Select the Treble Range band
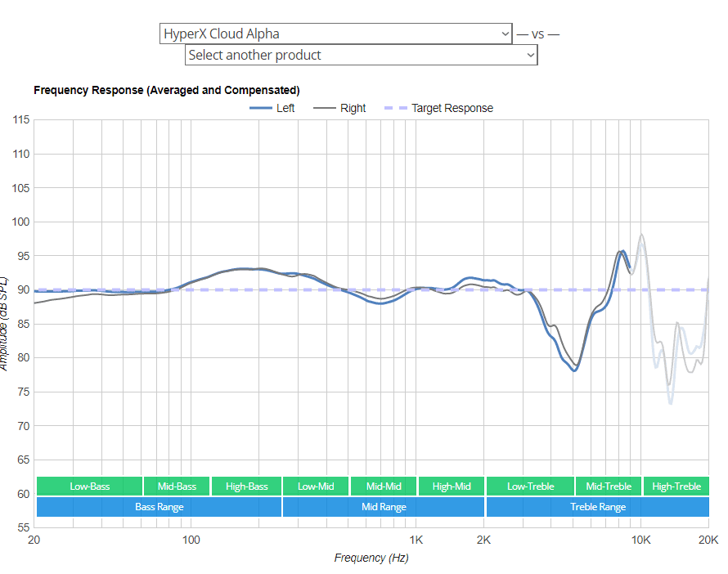Screen dimensions: 728x574 pos(598,507)
